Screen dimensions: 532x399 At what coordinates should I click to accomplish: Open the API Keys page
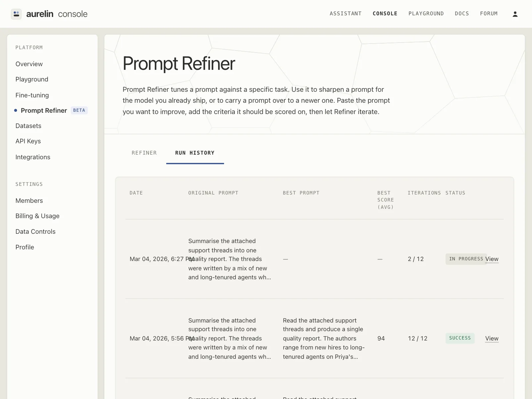click(x=28, y=141)
